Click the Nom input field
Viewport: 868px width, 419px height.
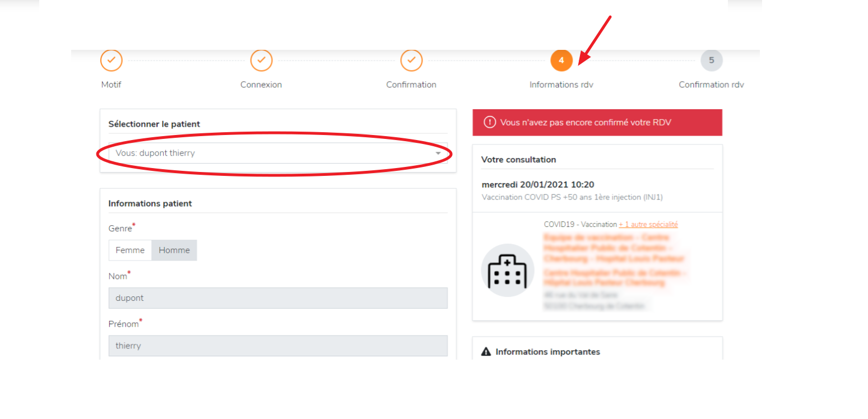tap(277, 298)
